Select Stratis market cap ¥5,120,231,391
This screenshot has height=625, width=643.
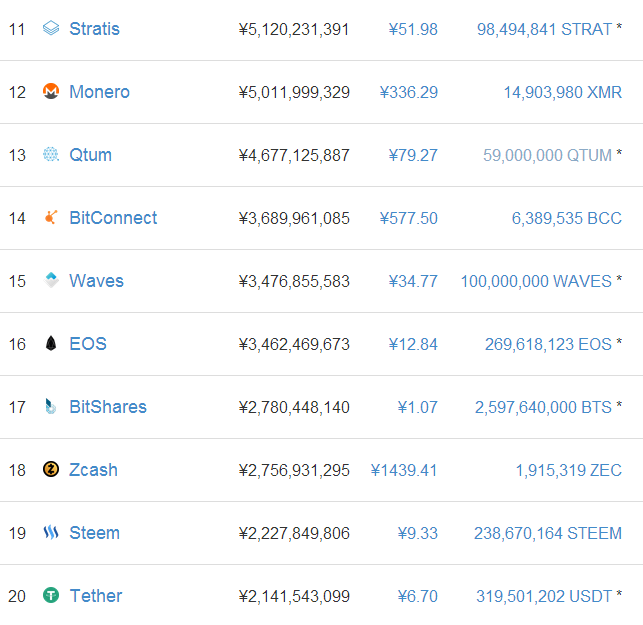coord(294,30)
